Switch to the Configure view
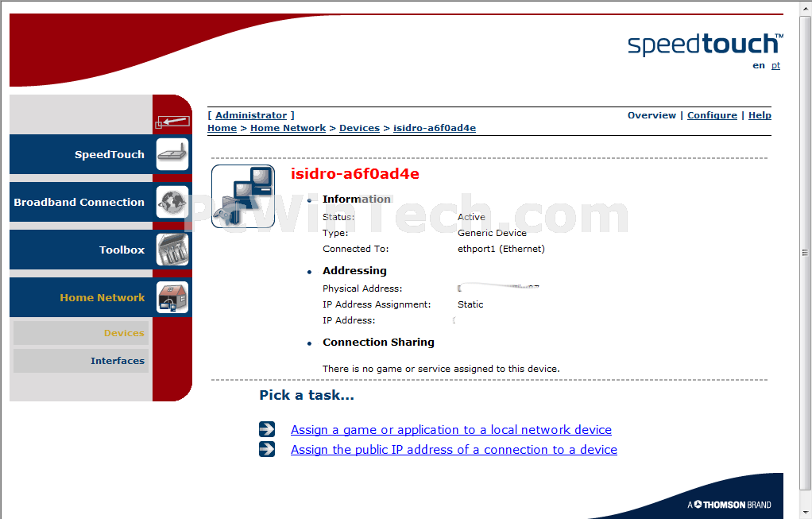This screenshot has height=519, width=812. tap(712, 115)
